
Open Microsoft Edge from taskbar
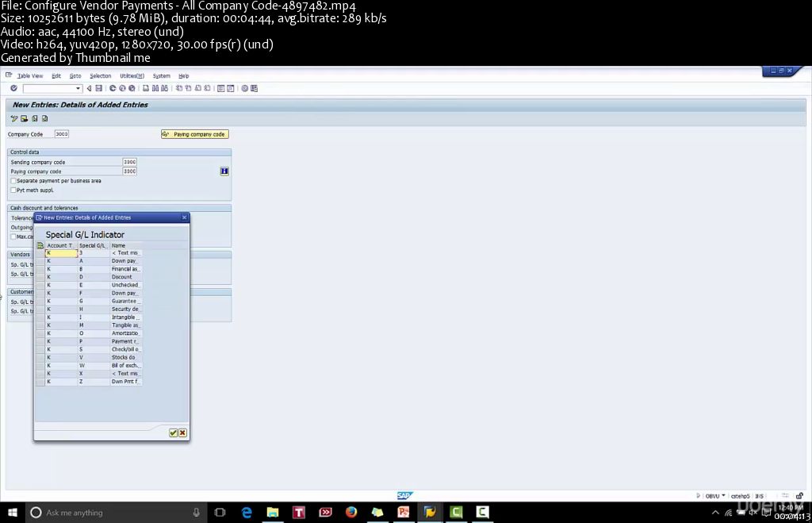click(247, 513)
